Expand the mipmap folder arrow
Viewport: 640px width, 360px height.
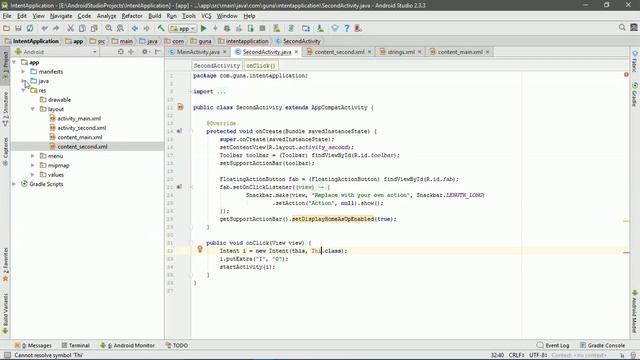click(33, 166)
